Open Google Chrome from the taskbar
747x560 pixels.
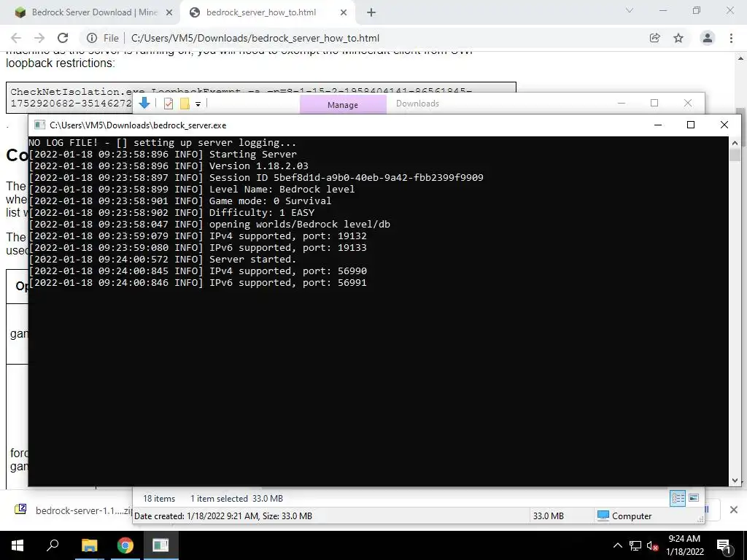click(125, 545)
